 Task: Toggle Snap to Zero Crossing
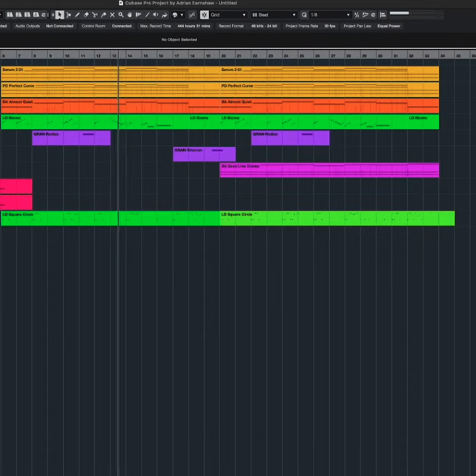tap(192, 15)
